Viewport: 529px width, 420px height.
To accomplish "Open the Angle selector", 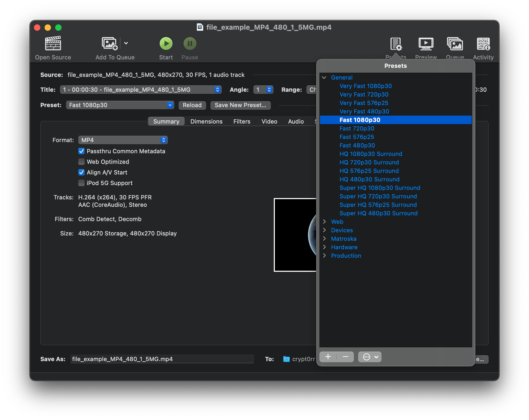I will pos(263,90).
